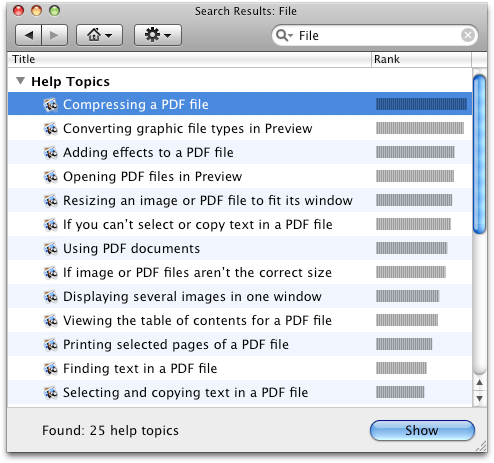Open the Home icon dropdown

99,35
